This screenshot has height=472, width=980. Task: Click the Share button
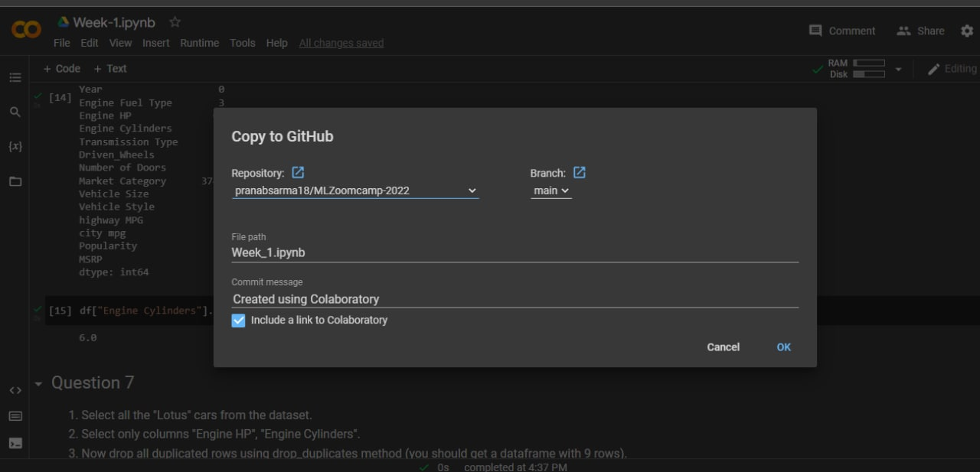920,31
